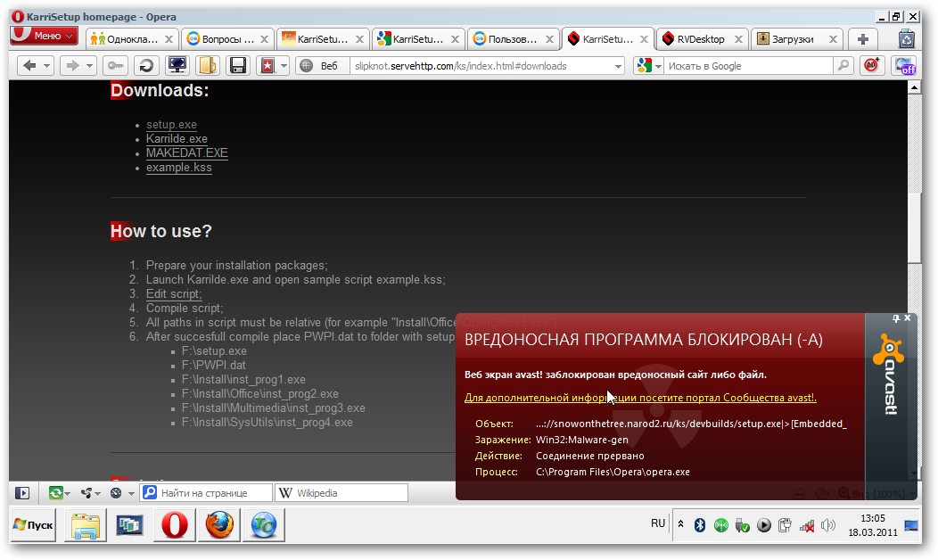Reload the page with the refresh button
This screenshot has width=938, height=560.
(x=146, y=65)
